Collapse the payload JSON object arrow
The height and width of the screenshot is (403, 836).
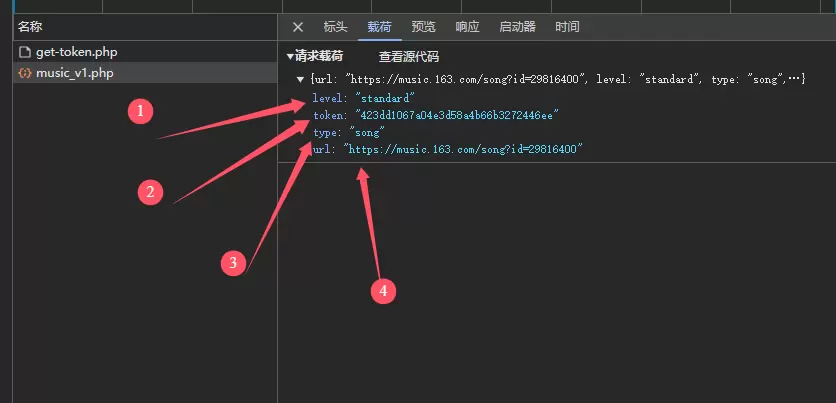pyautogui.click(x=301, y=79)
